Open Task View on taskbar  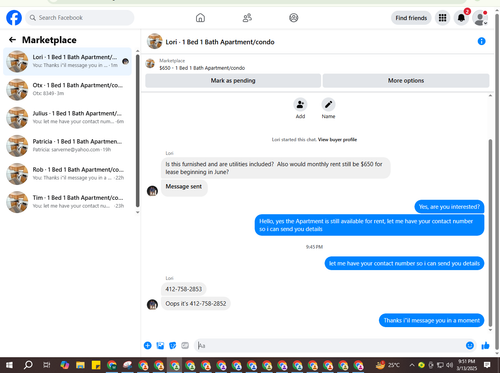pos(47,365)
